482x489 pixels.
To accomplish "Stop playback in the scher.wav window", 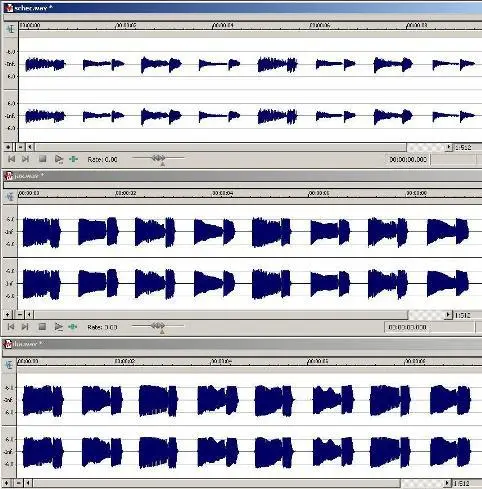I will [x=42, y=159].
